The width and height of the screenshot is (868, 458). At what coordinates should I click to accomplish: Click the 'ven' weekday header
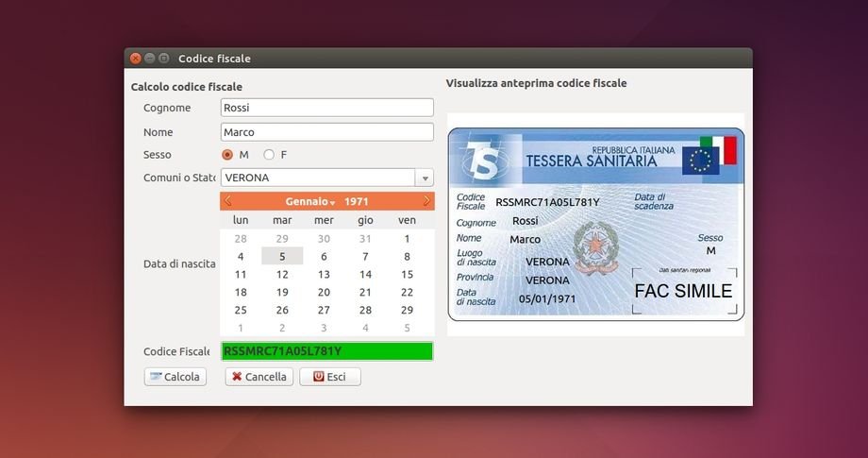[x=407, y=220]
